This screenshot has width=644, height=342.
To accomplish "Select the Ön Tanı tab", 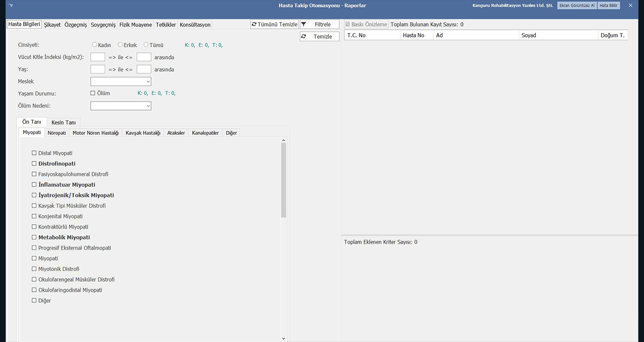I will click(x=32, y=122).
